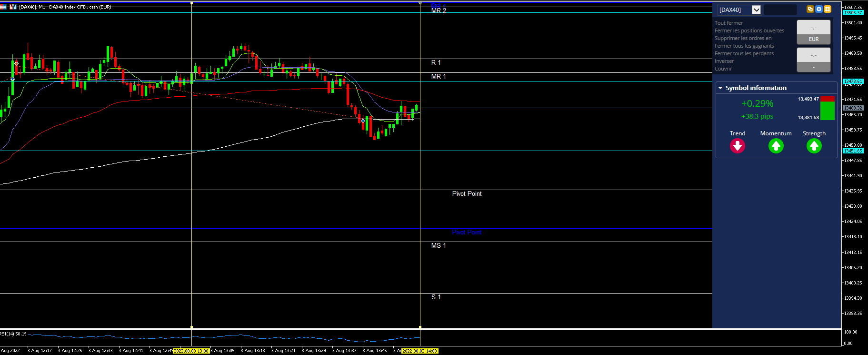This screenshot has width=868, height=355.
Task: Click the one-click trading icon in chart corner
Action: coord(13,7)
